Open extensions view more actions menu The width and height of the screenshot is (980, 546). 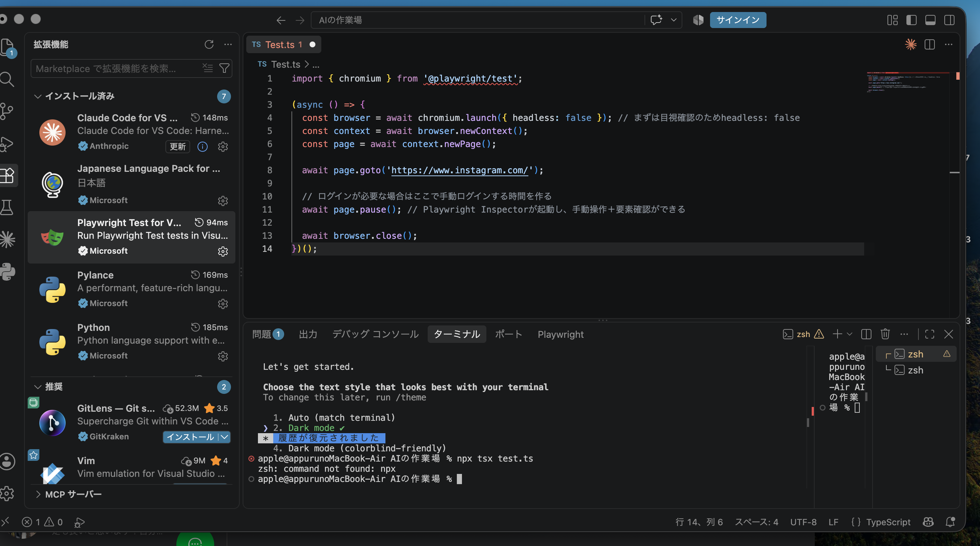tap(228, 44)
